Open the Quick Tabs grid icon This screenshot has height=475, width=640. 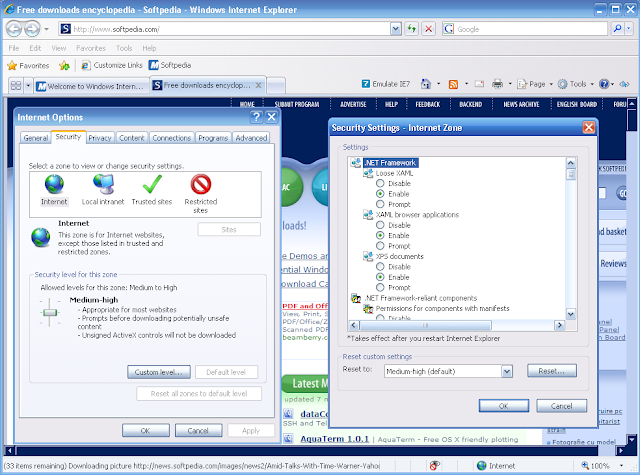pyautogui.click(x=16, y=86)
